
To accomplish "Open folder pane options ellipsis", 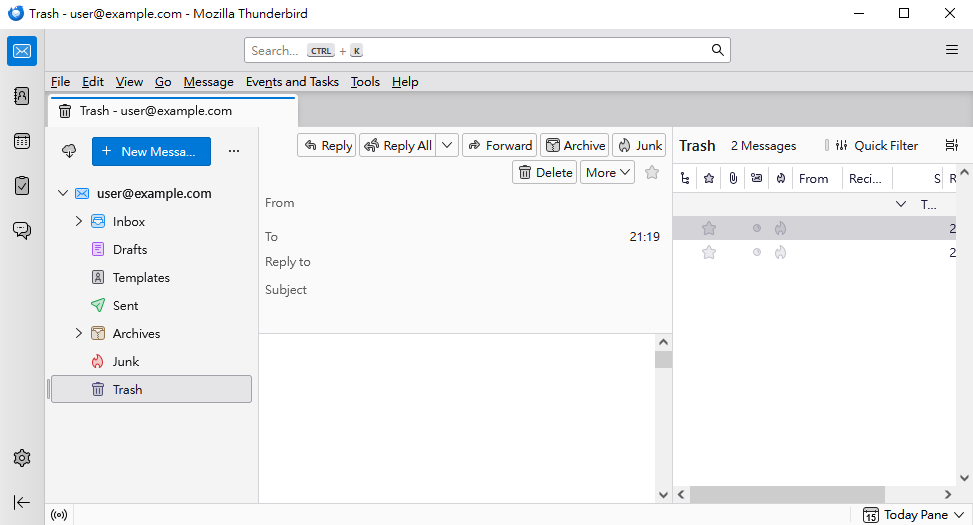I will point(234,151).
